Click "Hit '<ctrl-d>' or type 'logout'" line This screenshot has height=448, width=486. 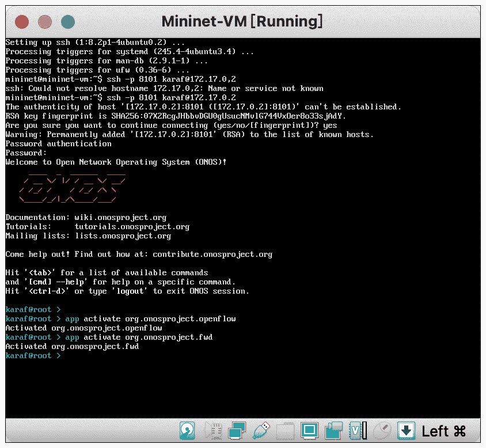(x=127, y=291)
